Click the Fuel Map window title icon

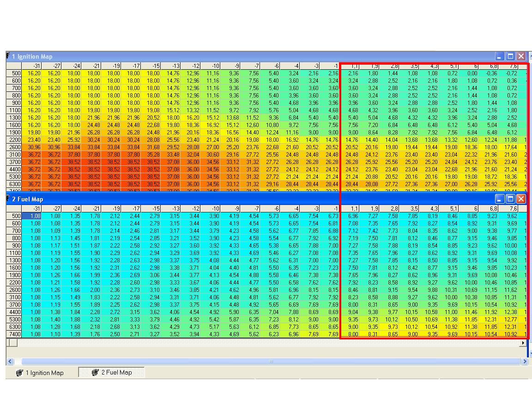click(x=8, y=199)
